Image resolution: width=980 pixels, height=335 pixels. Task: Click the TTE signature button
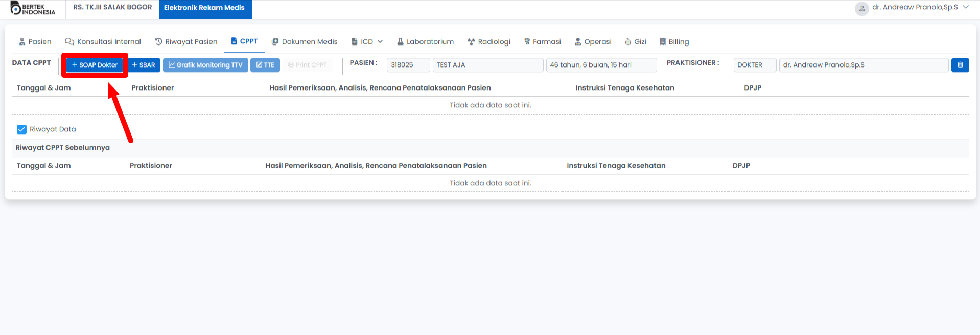click(265, 65)
